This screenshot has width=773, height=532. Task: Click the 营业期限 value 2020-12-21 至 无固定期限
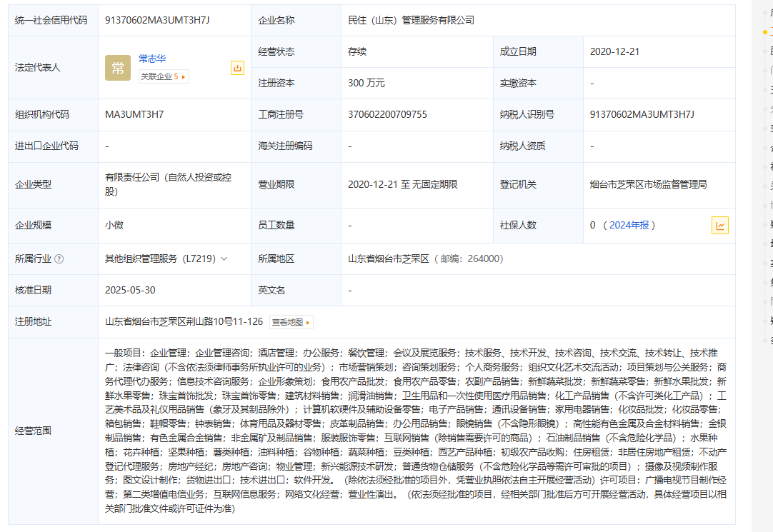[x=402, y=184]
